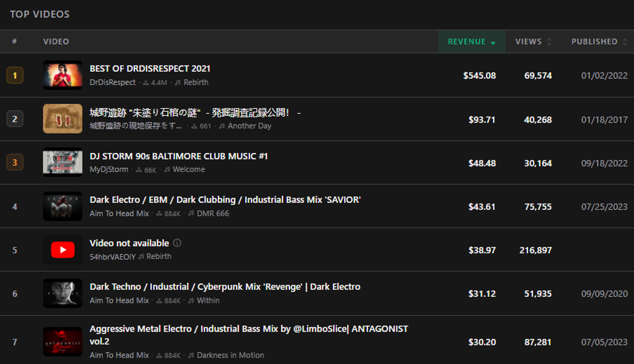Click the YouTube placeholder icon in row 5
This screenshot has width=634, height=364.
pos(63,250)
